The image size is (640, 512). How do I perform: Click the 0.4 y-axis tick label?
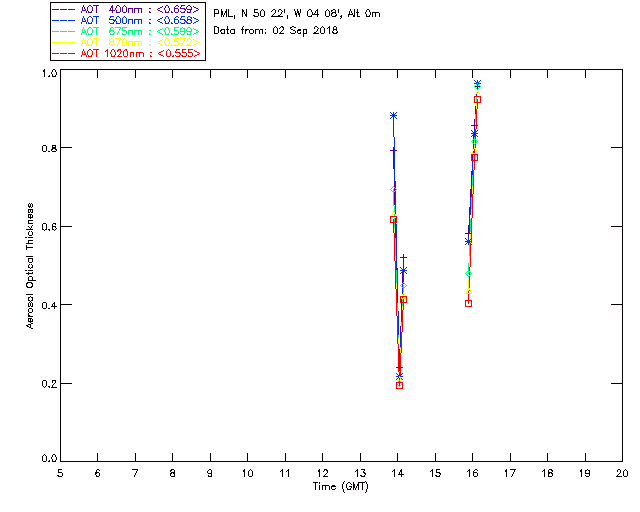coord(49,305)
